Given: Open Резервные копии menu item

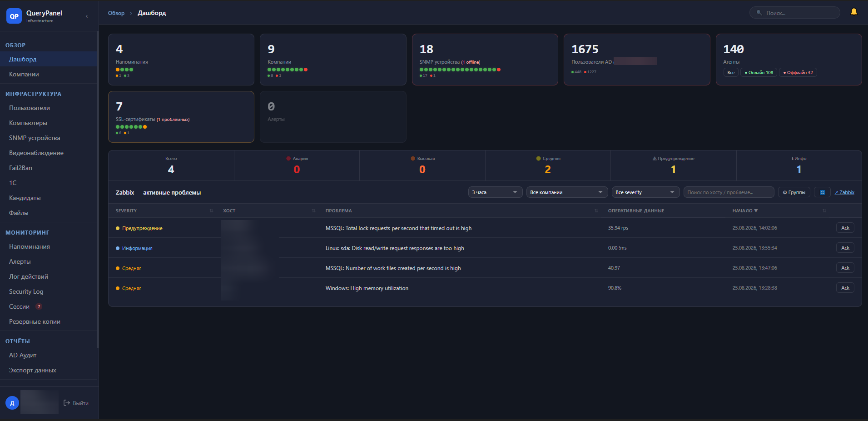Looking at the screenshot, I should [49, 321].
